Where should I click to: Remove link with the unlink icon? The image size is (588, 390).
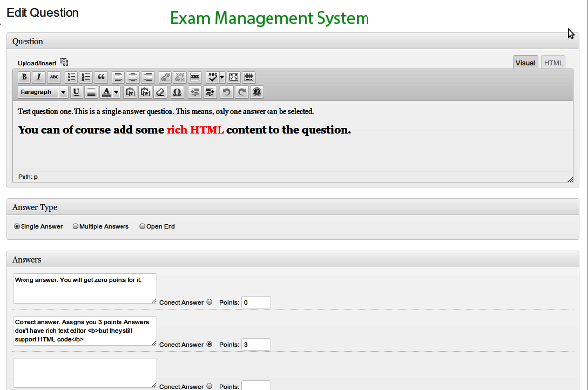(179, 77)
